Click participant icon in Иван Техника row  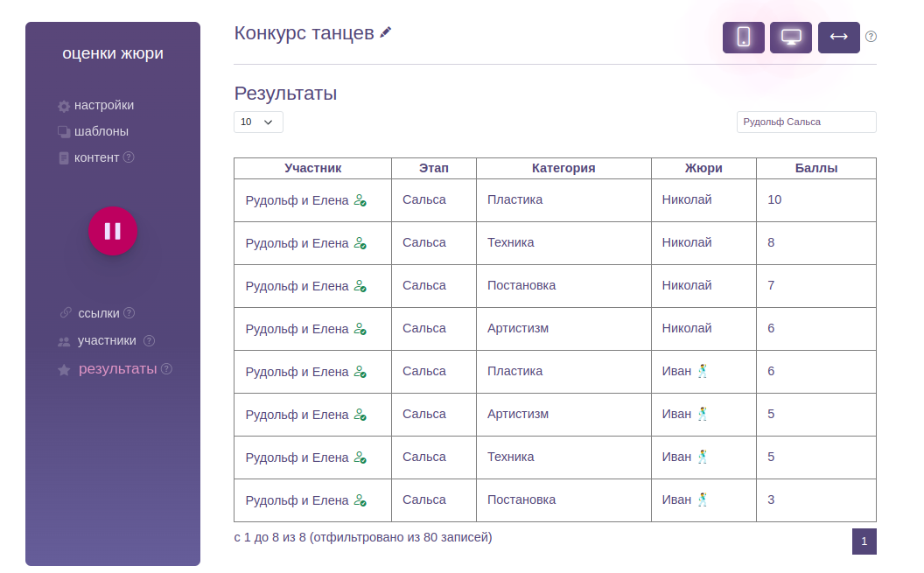point(360,458)
